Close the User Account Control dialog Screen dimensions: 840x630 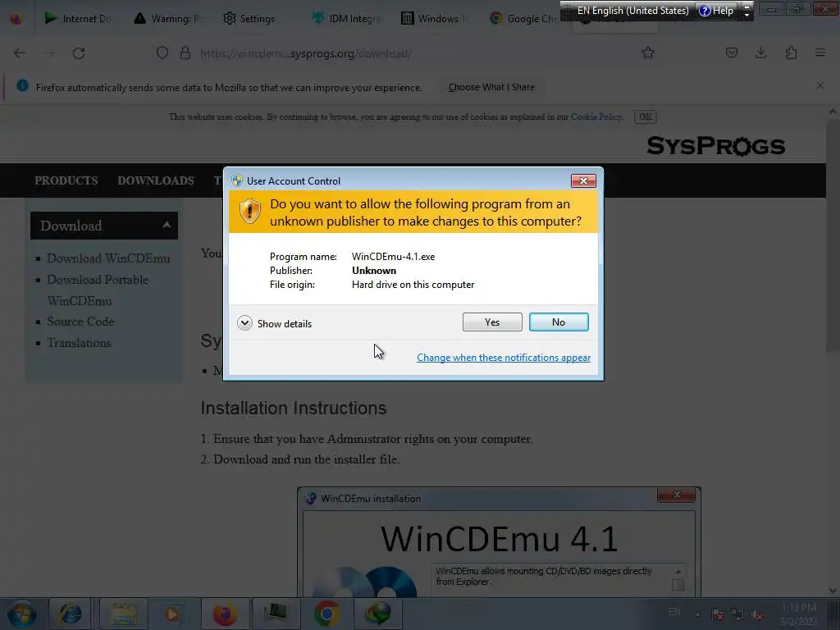click(583, 181)
